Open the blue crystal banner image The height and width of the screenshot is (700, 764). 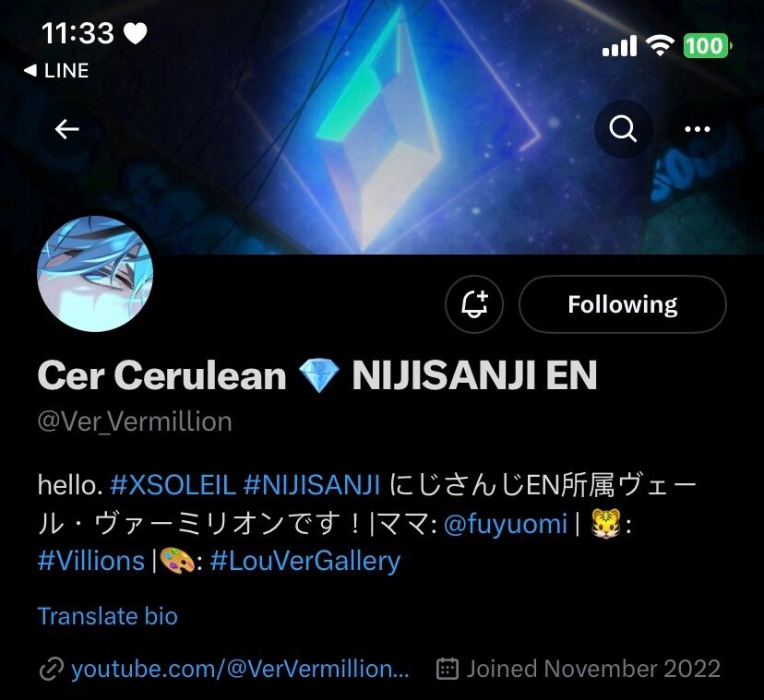click(382, 126)
